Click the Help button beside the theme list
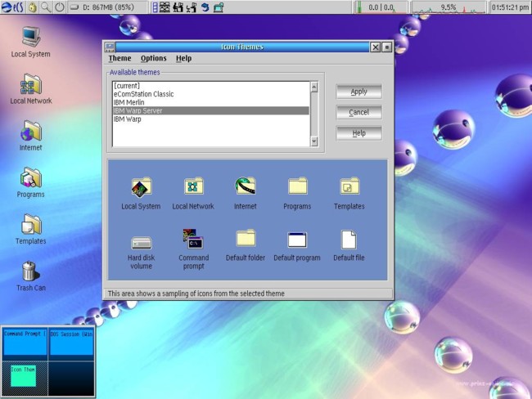The image size is (532, 399). (359, 133)
